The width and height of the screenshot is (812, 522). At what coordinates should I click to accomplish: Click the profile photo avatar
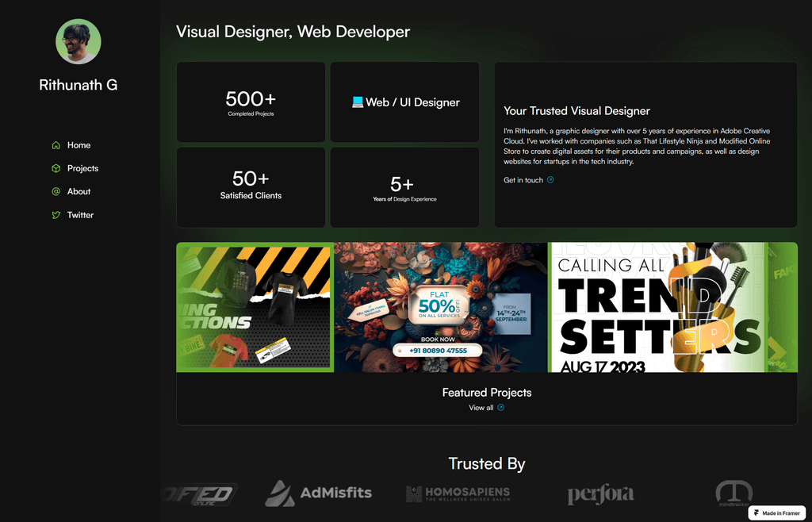(x=79, y=41)
